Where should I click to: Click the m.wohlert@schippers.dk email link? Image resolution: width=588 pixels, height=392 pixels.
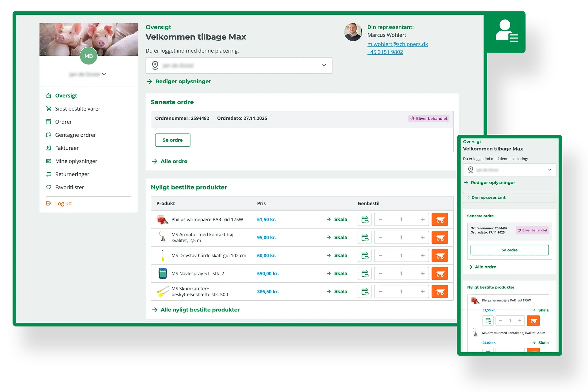pyautogui.click(x=398, y=44)
